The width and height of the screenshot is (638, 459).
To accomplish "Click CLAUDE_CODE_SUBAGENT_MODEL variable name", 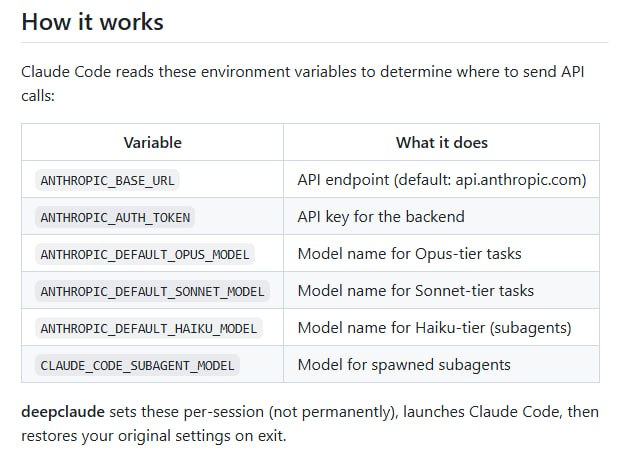I will [x=138, y=365].
